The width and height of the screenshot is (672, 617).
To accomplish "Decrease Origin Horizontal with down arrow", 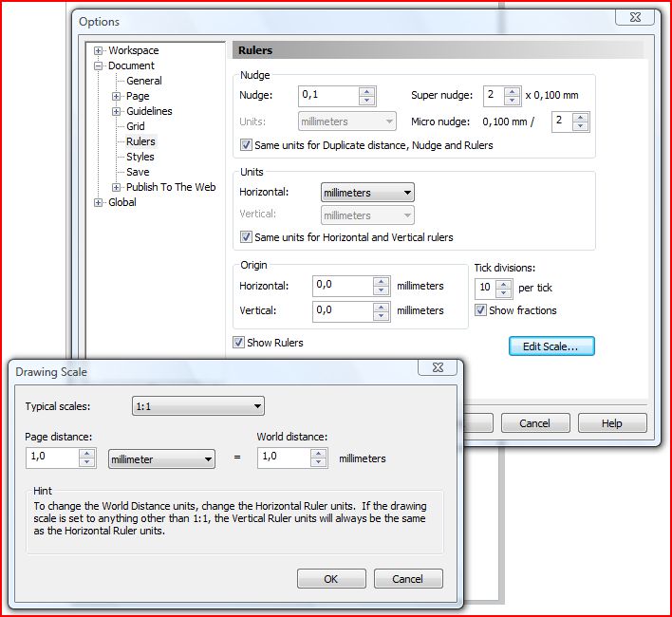I will click(x=381, y=290).
